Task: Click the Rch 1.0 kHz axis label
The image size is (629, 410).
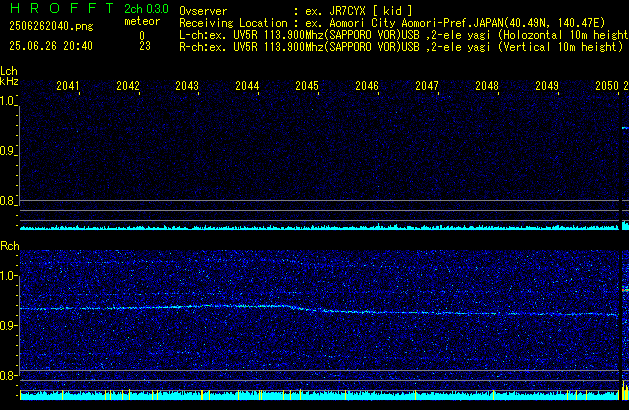Action: (7, 276)
